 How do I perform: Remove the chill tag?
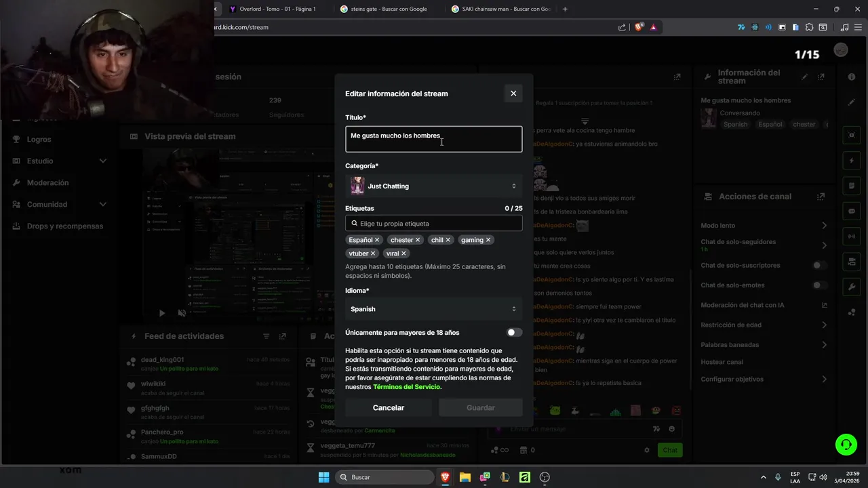[448, 240]
